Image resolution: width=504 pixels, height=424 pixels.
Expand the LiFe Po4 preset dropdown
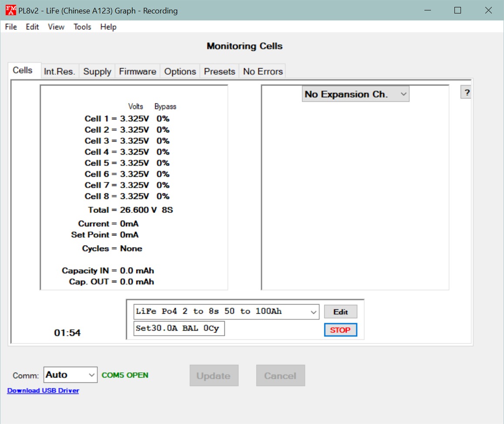coord(226,311)
